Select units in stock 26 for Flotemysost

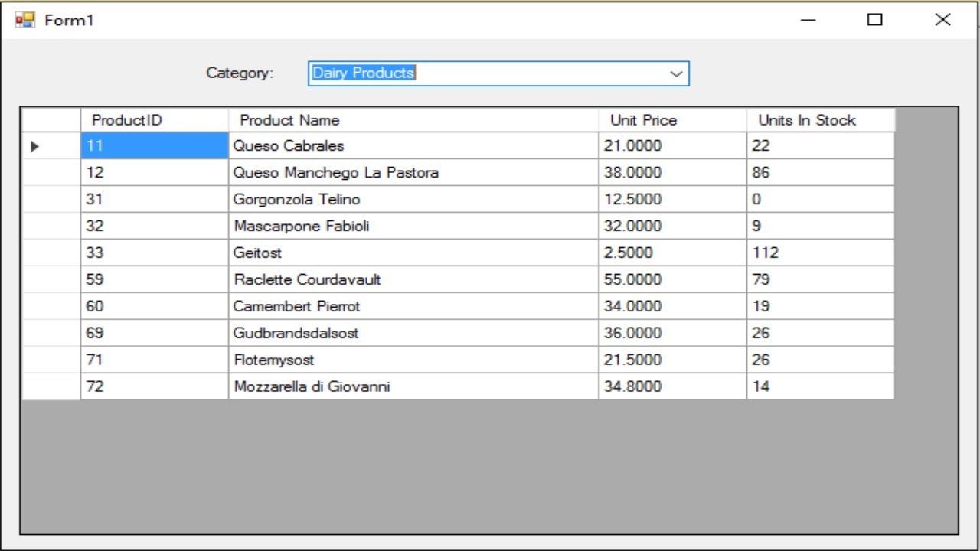tap(821, 360)
